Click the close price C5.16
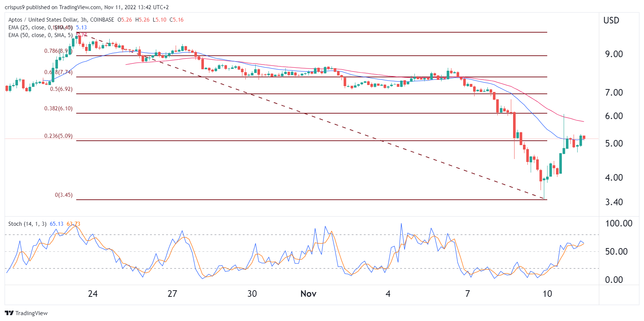This screenshot has height=321, width=644. (176, 20)
